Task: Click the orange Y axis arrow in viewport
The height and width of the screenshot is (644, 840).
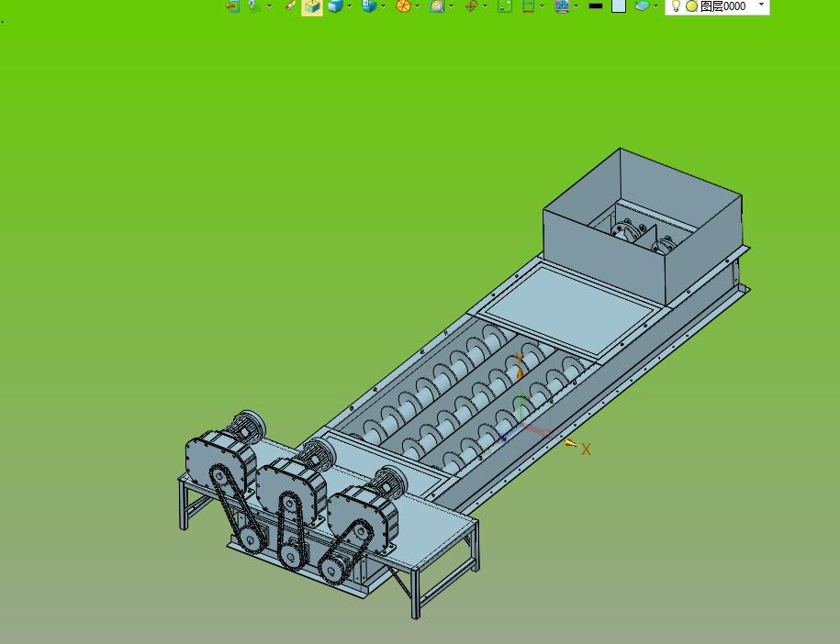Action: coord(519,373)
